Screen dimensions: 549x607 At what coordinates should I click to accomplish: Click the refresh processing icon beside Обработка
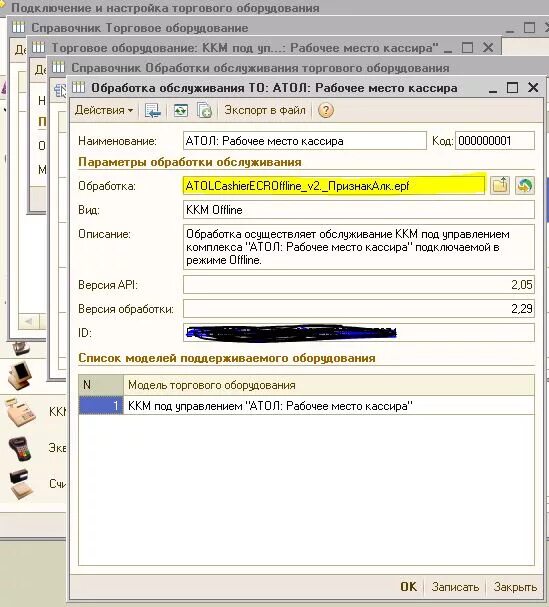(x=525, y=185)
